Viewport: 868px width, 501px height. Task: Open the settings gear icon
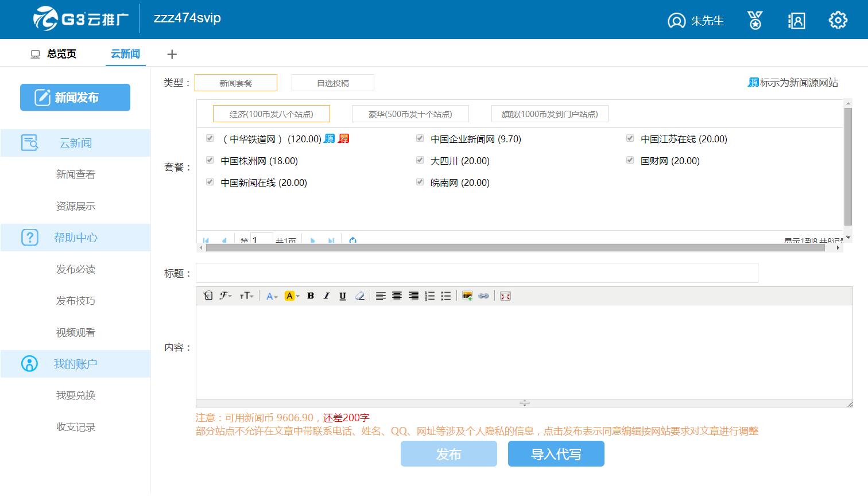838,20
